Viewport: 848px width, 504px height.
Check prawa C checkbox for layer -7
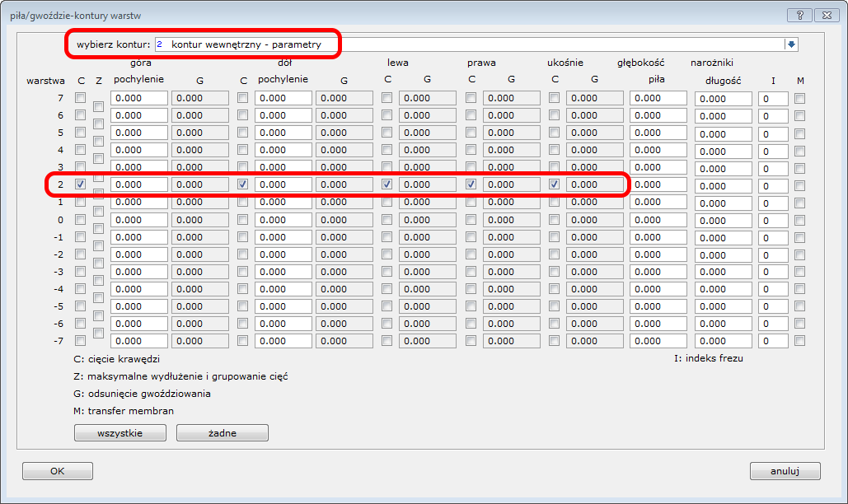(471, 341)
